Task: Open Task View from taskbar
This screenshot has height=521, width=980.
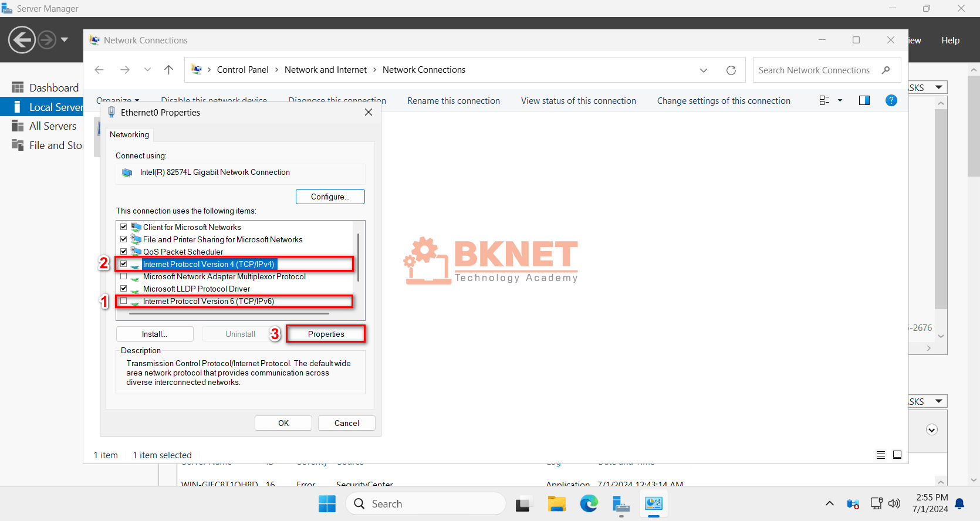Action: (523, 504)
